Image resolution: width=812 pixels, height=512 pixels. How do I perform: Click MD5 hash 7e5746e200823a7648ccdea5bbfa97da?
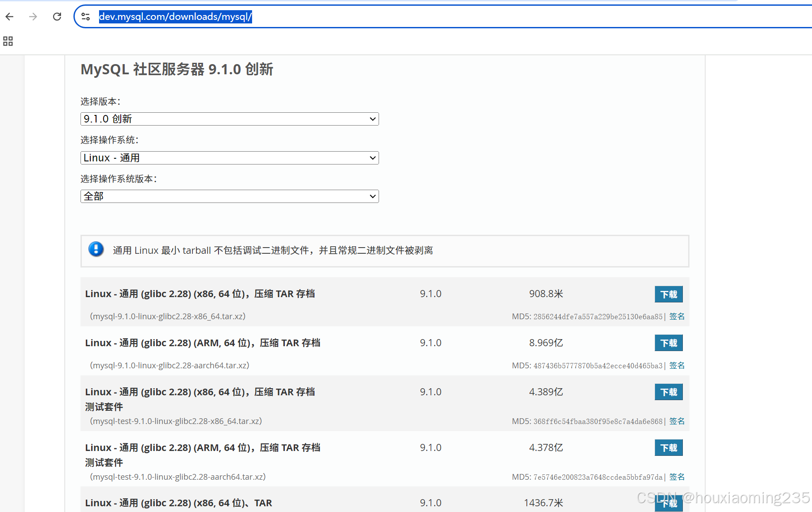(598, 477)
